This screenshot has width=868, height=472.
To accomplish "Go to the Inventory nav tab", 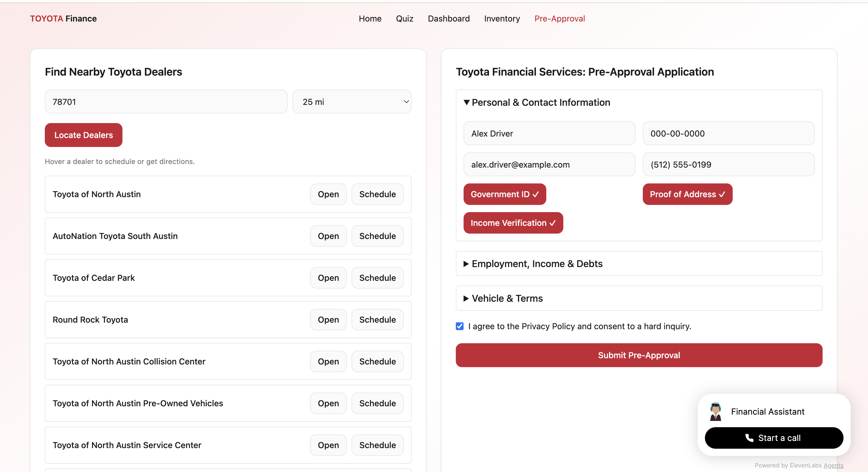I will [502, 19].
